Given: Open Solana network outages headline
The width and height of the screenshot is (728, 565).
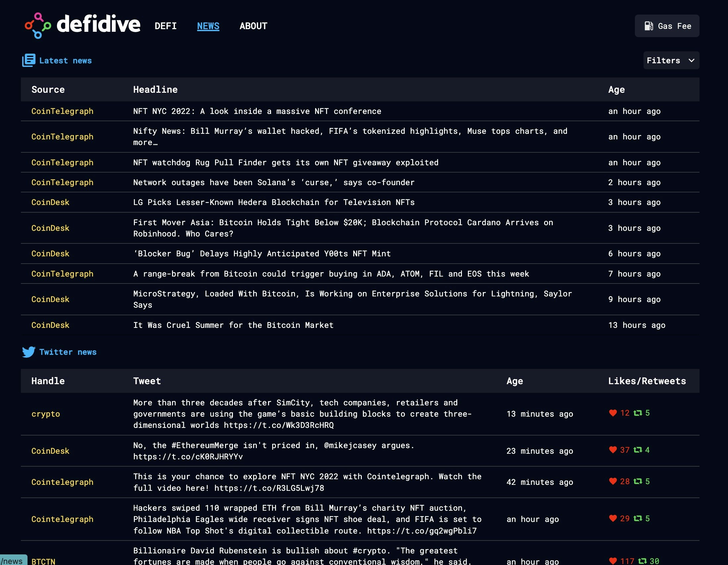Looking at the screenshot, I should click(x=274, y=182).
